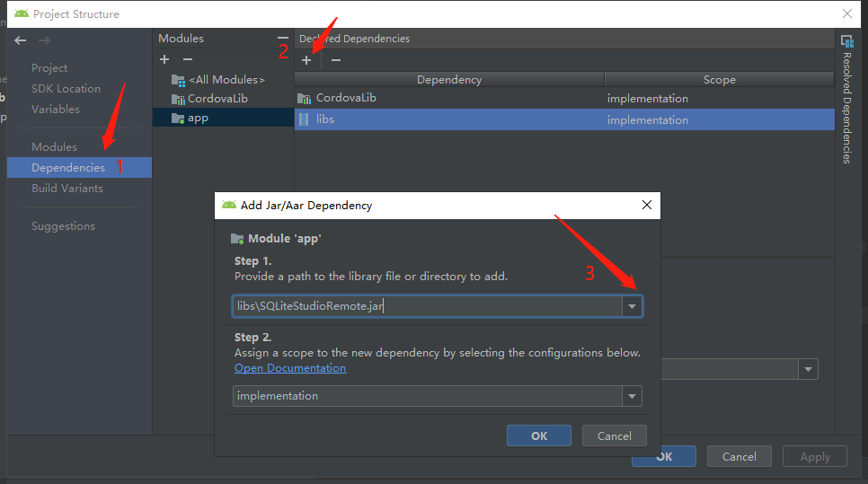Cancel the Project Structure window
Image resolution: width=868 pixels, height=484 pixels.
739,456
